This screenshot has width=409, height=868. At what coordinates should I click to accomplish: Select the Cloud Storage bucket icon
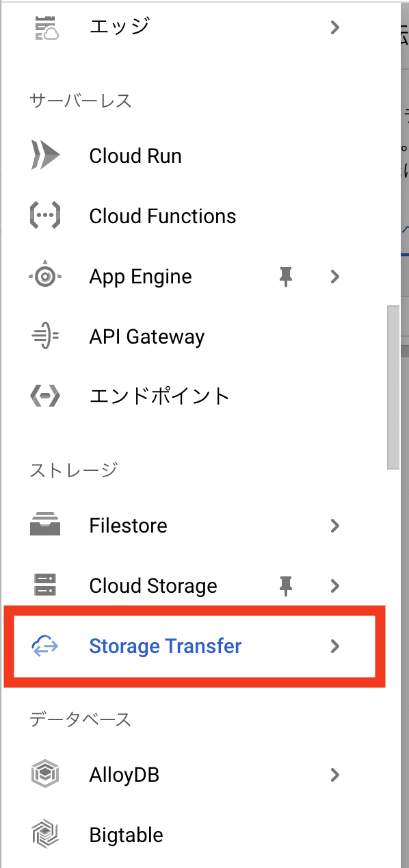[x=44, y=585]
